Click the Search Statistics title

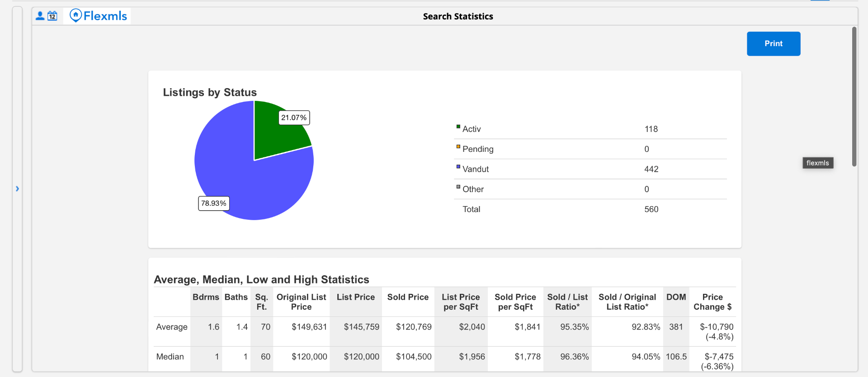[x=458, y=16]
